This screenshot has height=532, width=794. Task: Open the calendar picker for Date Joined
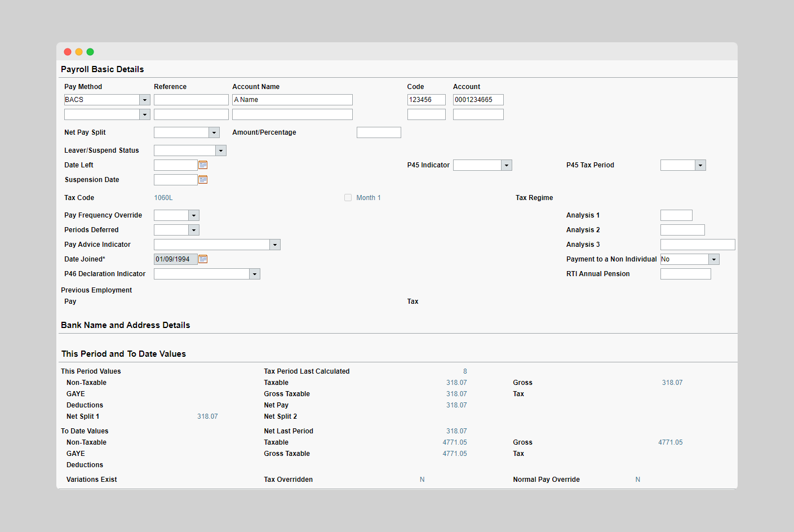tap(202, 259)
